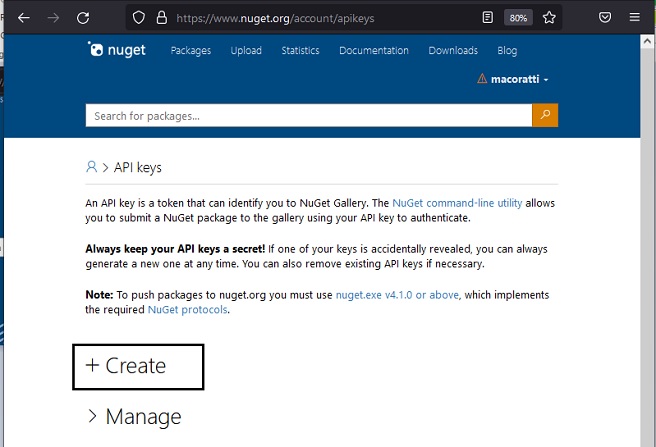Bookmark this page with the star icon
This screenshot has width=656, height=447.
tap(549, 18)
